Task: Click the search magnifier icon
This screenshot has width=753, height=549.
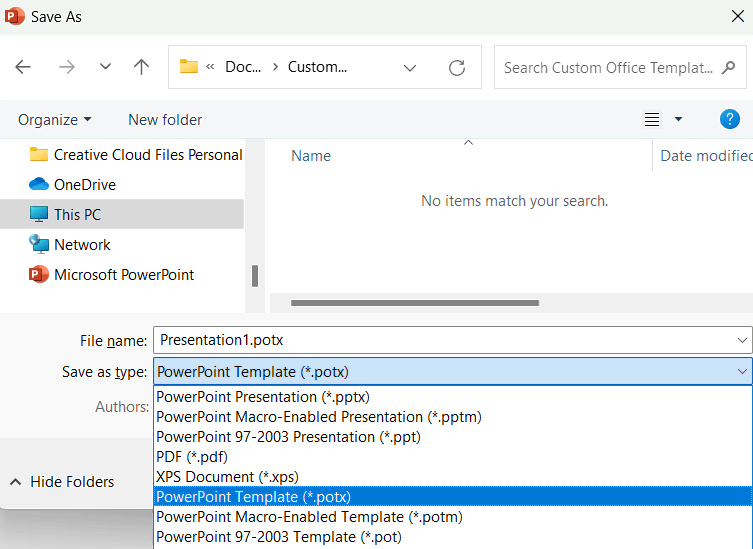Action: (x=728, y=68)
